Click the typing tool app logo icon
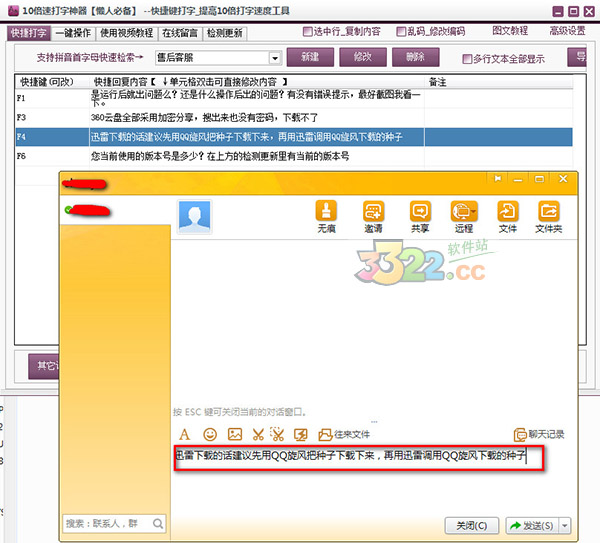The width and height of the screenshot is (600, 543). click(x=13, y=10)
